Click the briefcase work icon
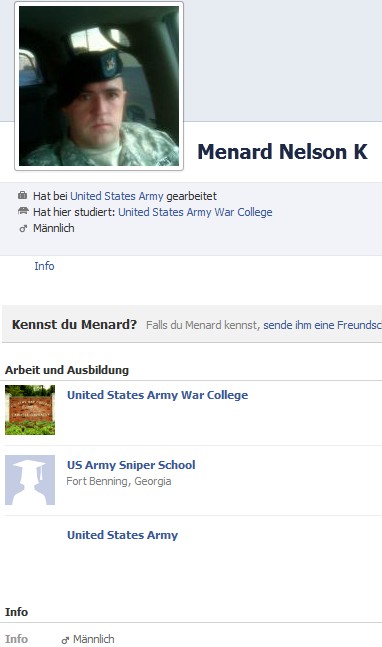 click(x=23, y=195)
